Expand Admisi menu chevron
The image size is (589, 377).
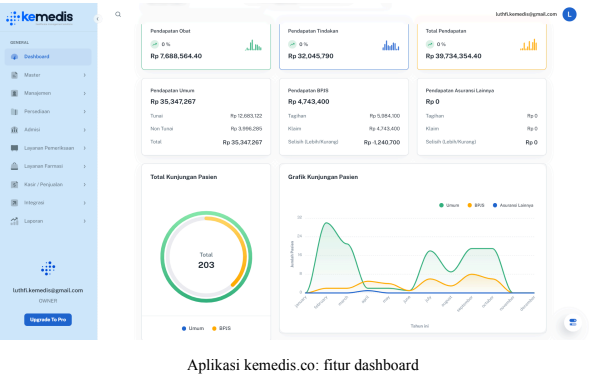[85, 130]
